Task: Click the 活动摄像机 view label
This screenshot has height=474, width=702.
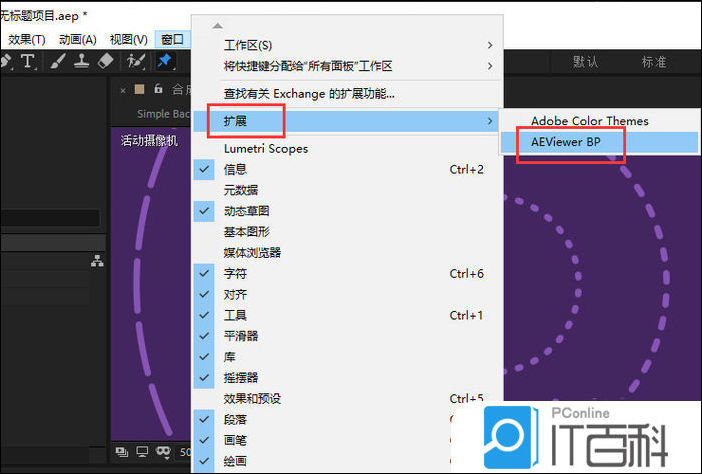Action: (149, 141)
